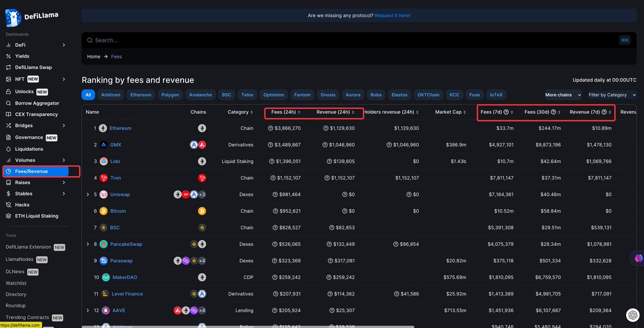Click the Revenue (7d) help question icon

point(604,112)
